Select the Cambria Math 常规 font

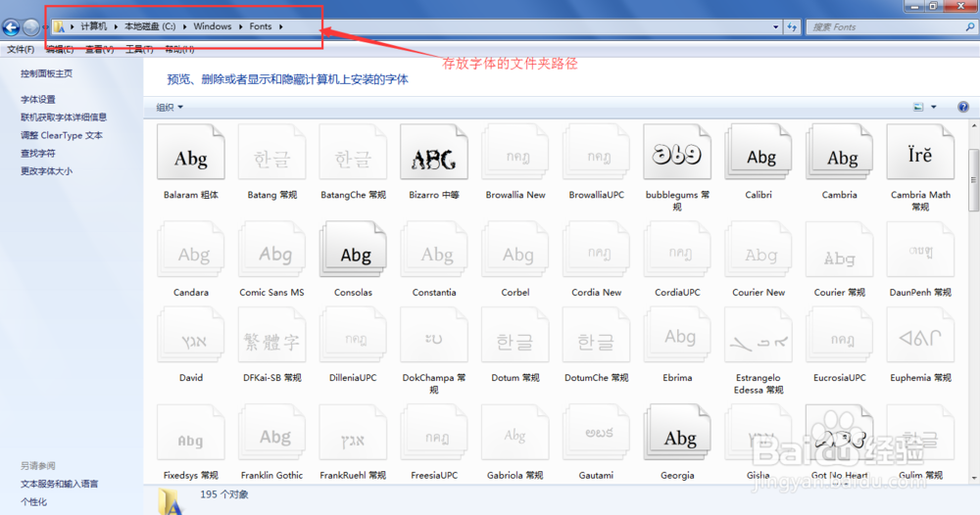[920, 153]
